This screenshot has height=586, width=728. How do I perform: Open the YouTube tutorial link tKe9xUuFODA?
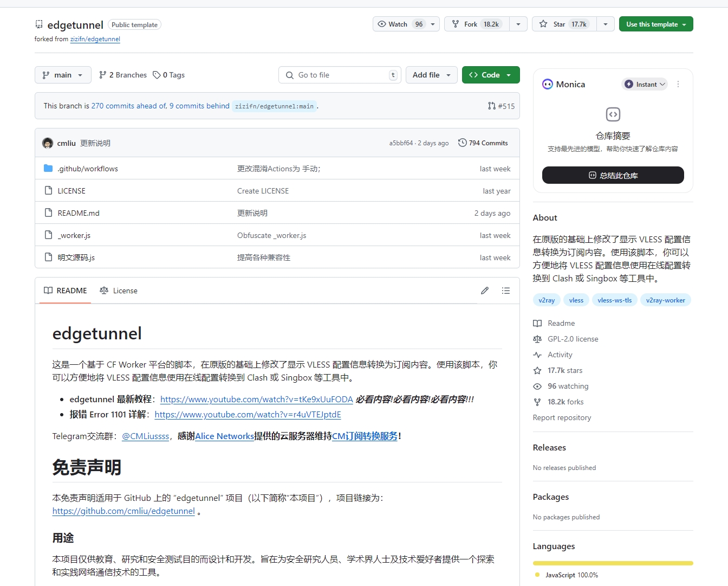[257, 399]
